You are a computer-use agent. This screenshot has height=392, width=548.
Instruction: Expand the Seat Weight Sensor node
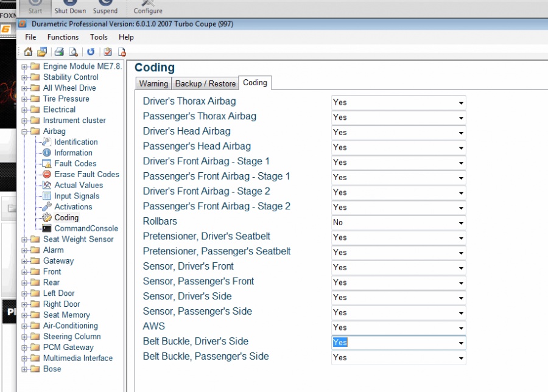[24, 239]
